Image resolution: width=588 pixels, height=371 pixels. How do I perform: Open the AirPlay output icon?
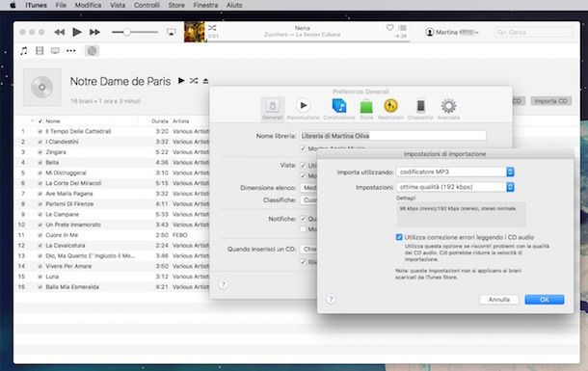click(171, 32)
